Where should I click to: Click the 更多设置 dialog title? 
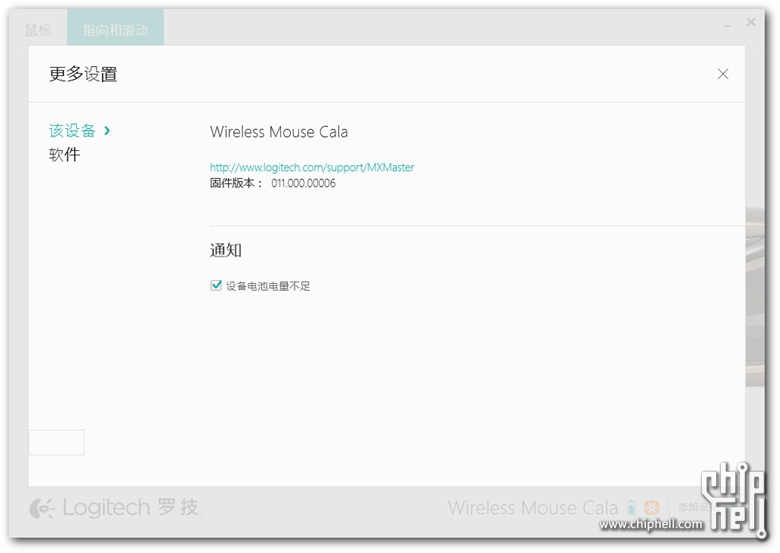(x=83, y=74)
